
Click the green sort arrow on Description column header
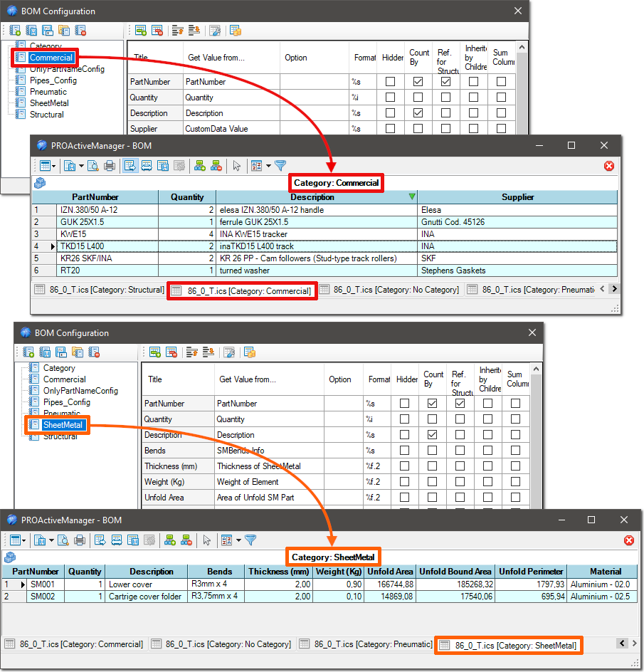411,197
